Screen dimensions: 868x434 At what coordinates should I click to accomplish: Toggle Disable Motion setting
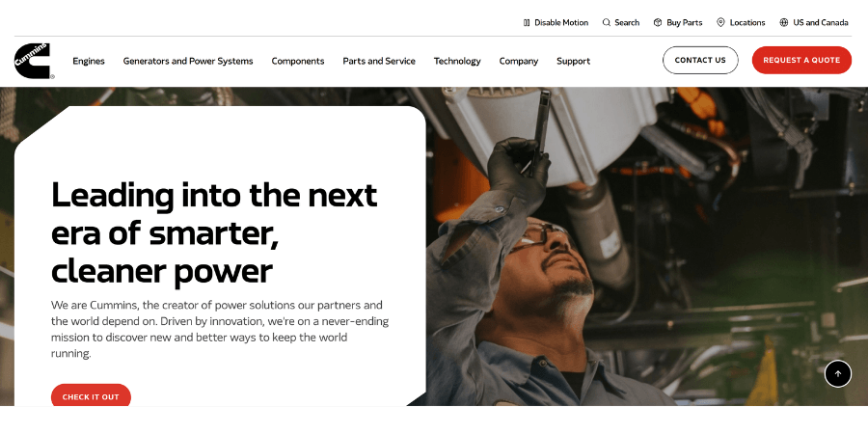(x=556, y=23)
